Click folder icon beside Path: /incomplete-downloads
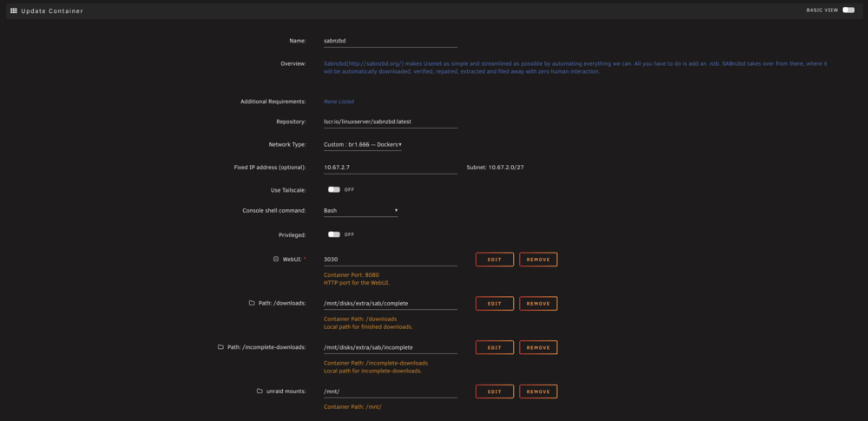The width and height of the screenshot is (868, 421). tap(220, 347)
